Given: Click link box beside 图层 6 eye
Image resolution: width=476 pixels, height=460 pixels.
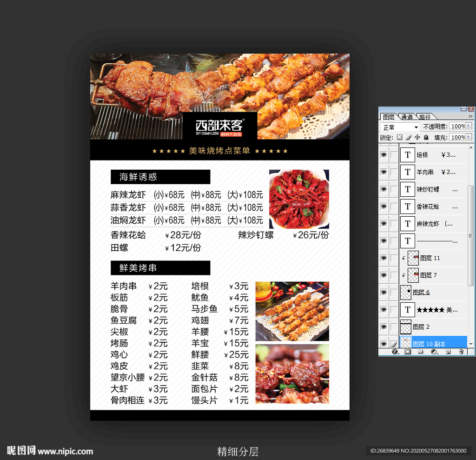Looking at the screenshot, I should point(394,292).
